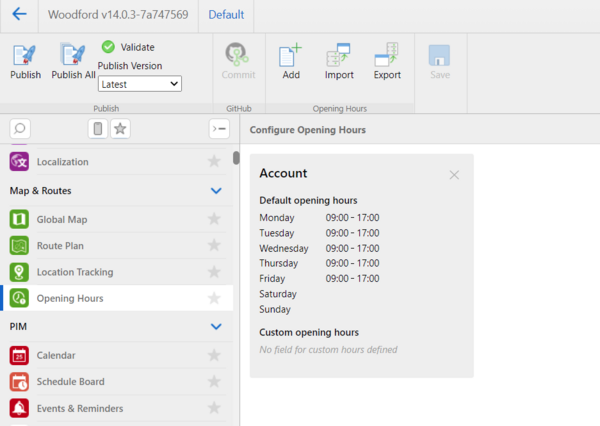
Task: Click the Import icon in ribbon
Action: point(339,56)
